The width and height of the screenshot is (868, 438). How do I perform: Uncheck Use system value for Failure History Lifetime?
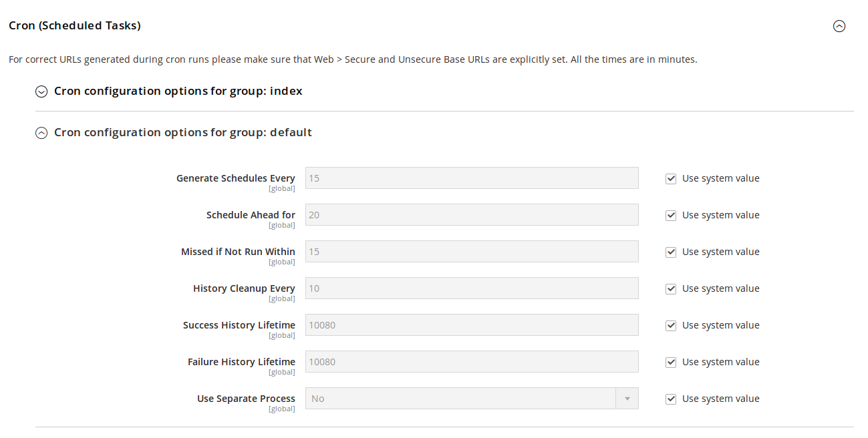point(671,362)
